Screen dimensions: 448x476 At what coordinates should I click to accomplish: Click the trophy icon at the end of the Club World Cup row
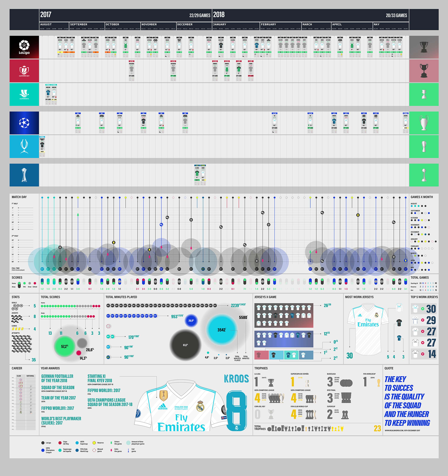tap(424, 175)
